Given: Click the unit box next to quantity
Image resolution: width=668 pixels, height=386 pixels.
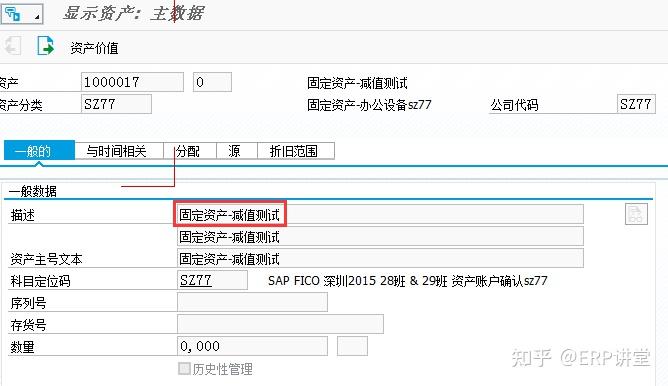Looking at the screenshot, I should [352, 346].
